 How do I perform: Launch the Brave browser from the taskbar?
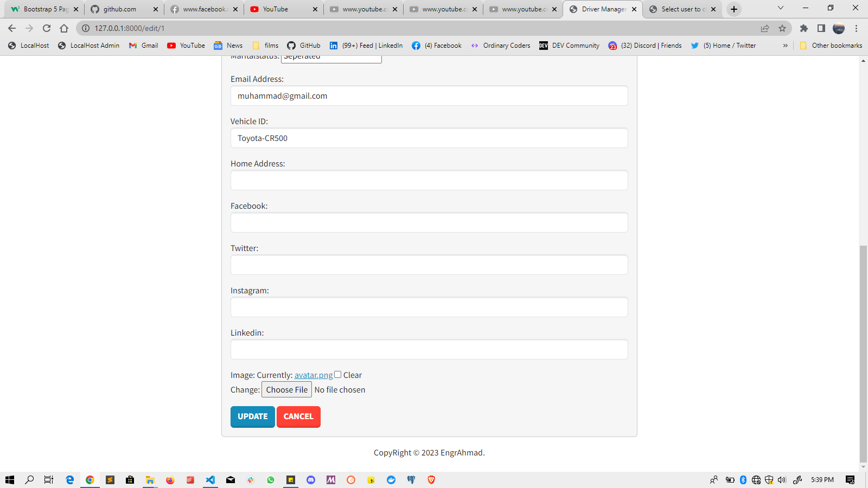tap(431, 480)
